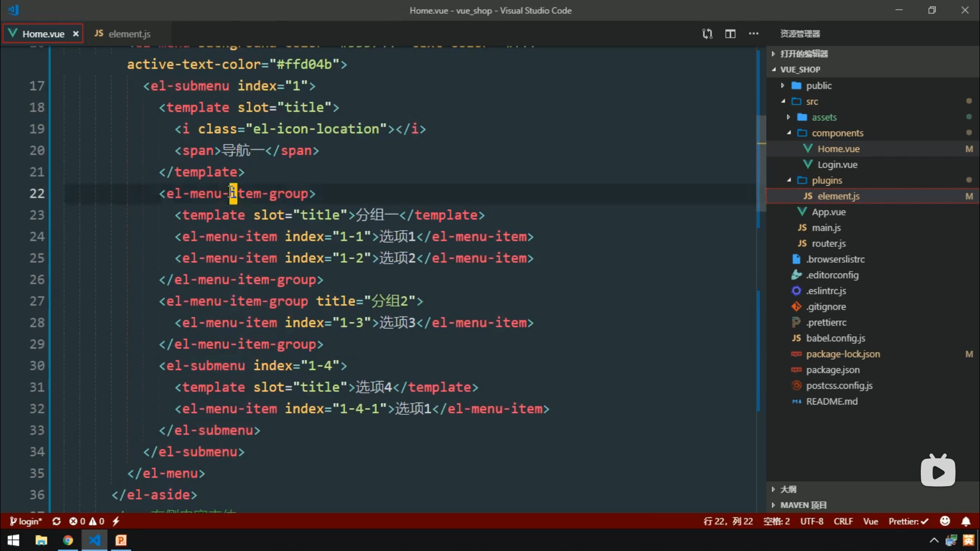Click the Explorer panel header title
Screen dimensions: 980x551
(800, 34)
